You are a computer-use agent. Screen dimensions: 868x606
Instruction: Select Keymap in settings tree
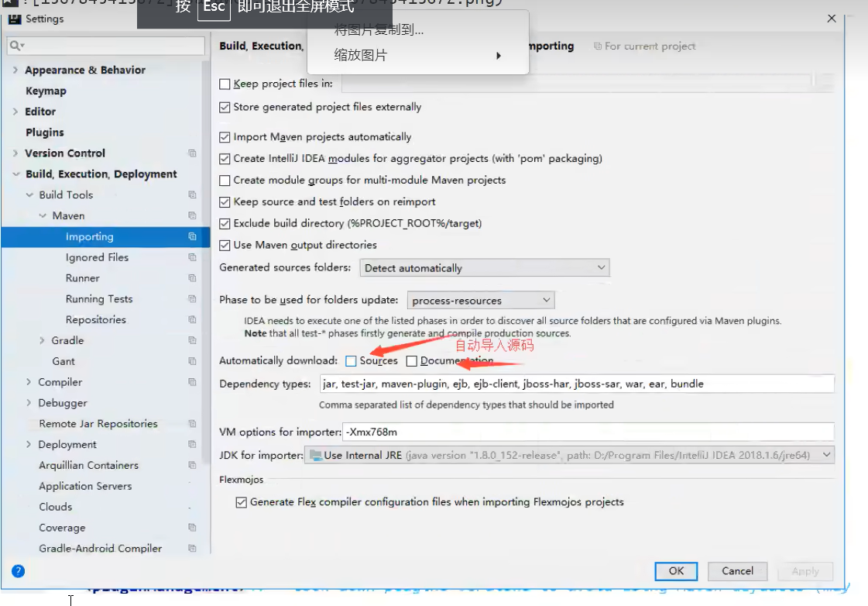(x=46, y=91)
